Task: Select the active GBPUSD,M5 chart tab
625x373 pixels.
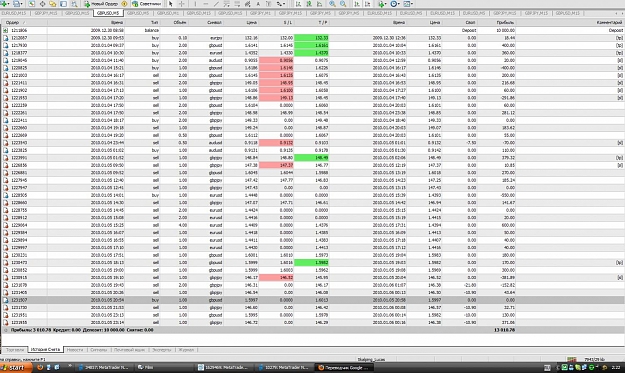Action: (108, 13)
